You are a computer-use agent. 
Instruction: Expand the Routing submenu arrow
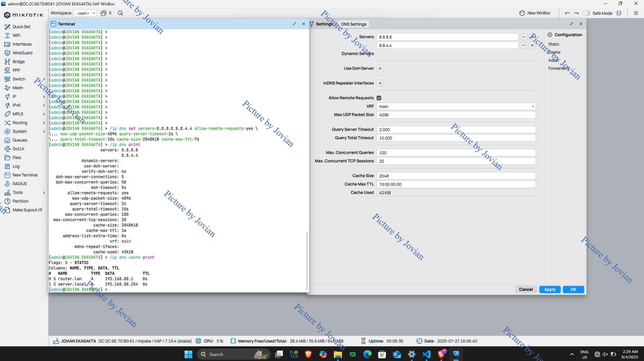(x=44, y=123)
